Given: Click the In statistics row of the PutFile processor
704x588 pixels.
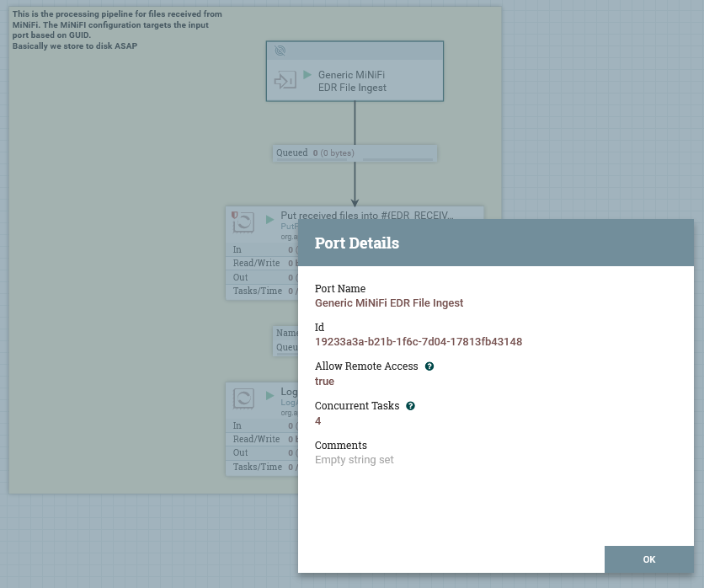Looking at the screenshot, I should tap(253, 249).
